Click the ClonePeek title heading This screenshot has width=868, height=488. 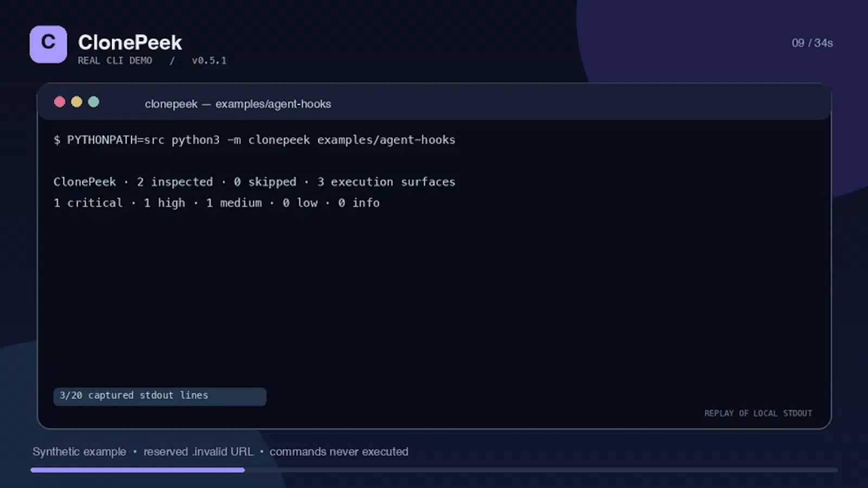(130, 42)
